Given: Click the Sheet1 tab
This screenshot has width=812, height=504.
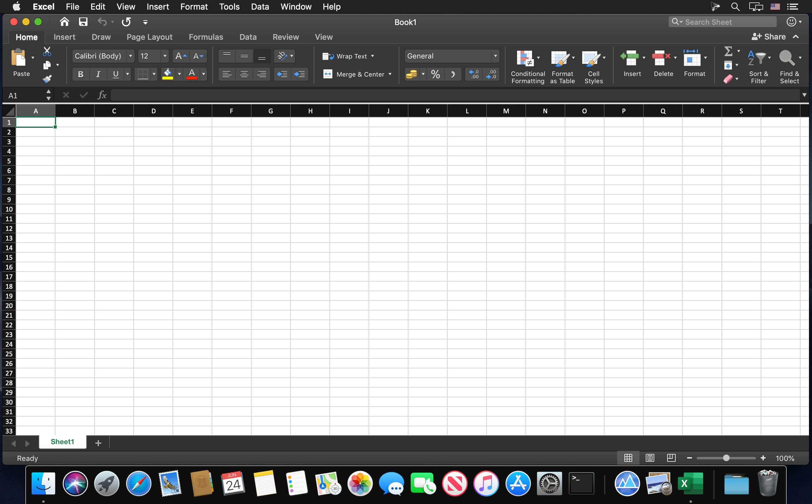Looking at the screenshot, I should [62, 443].
